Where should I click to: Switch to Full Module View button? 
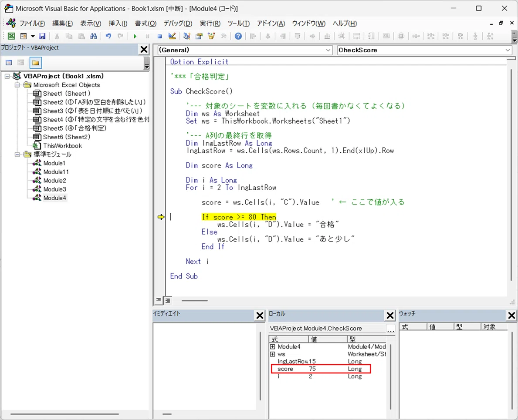pyautogui.click(x=168, y=300)
